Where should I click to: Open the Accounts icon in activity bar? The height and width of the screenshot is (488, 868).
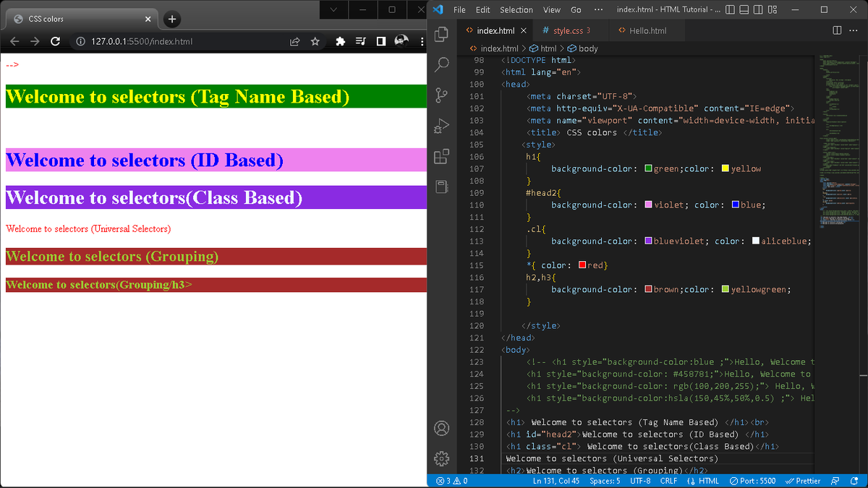point(441,428)
